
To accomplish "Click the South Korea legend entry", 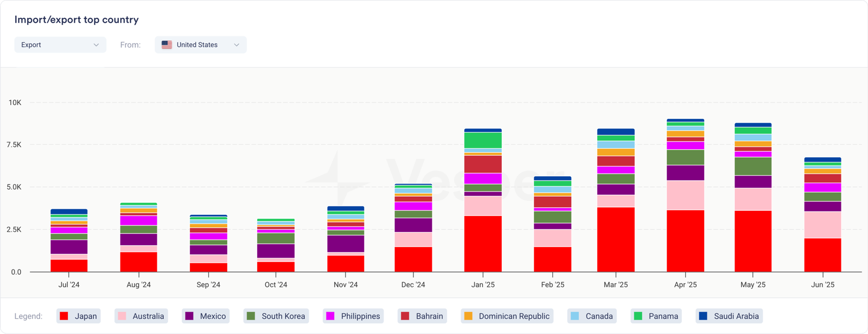I will point(276,316).
